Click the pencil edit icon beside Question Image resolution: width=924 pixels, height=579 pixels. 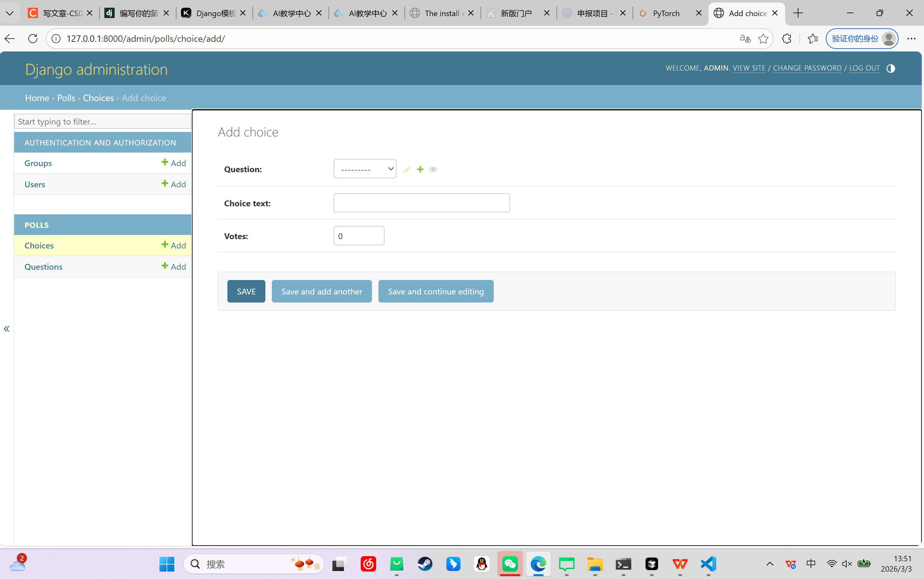point(407,169)
